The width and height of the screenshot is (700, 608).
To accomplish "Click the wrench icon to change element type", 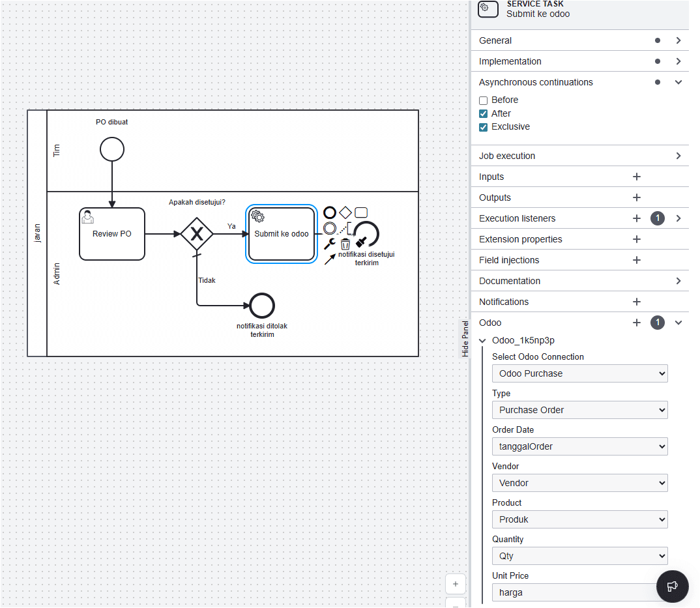I will tap(330, 244).
